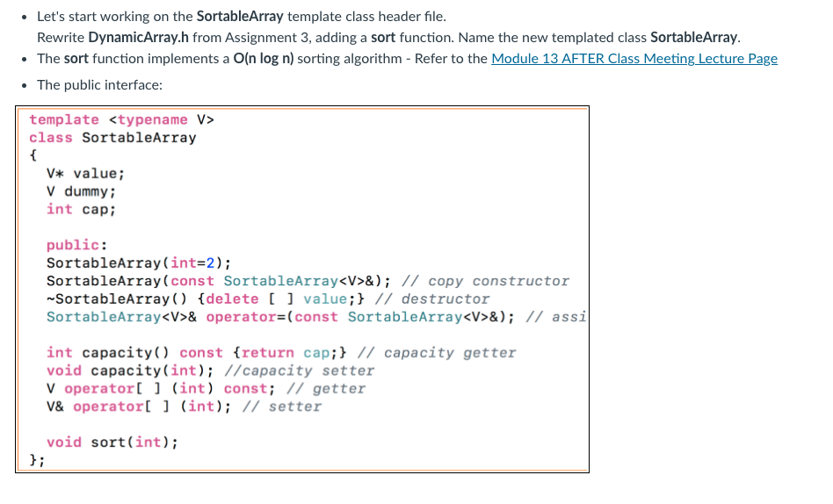The width and height of the screenshot is (833, 504).
Task: Click the 'template <typename V>' code line
Action: coord(121,120)
